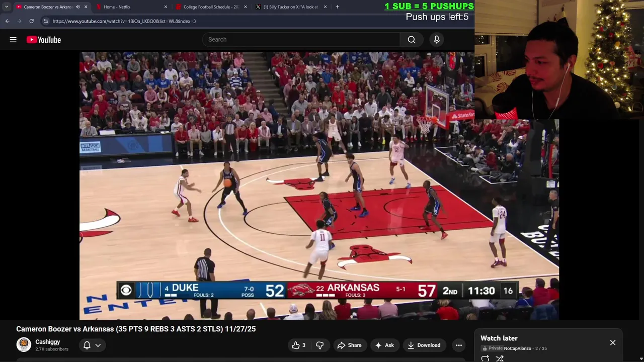Go to the YouTube home logo
The height and width of the screenshot is (362, 644).
(x=44, y=40)
